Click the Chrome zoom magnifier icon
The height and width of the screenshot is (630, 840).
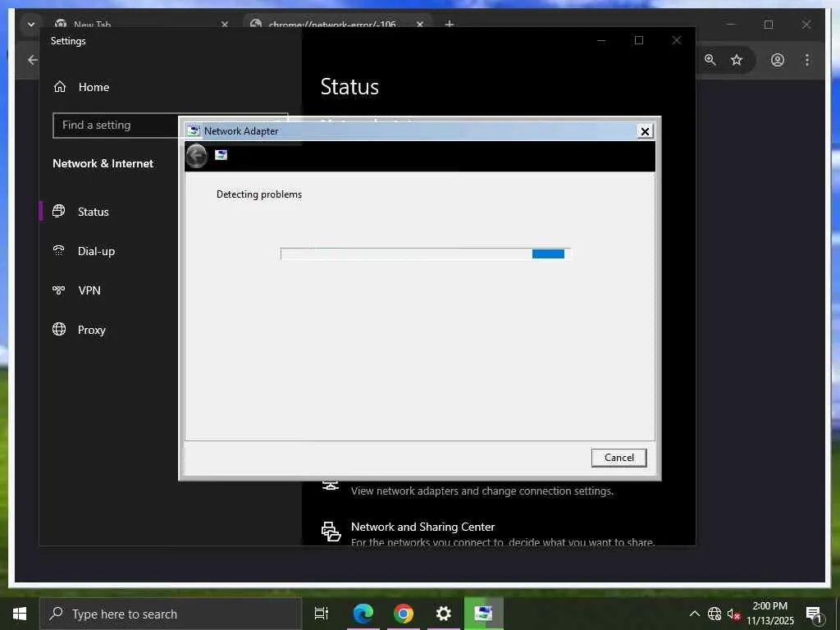[x=710, y=60]
